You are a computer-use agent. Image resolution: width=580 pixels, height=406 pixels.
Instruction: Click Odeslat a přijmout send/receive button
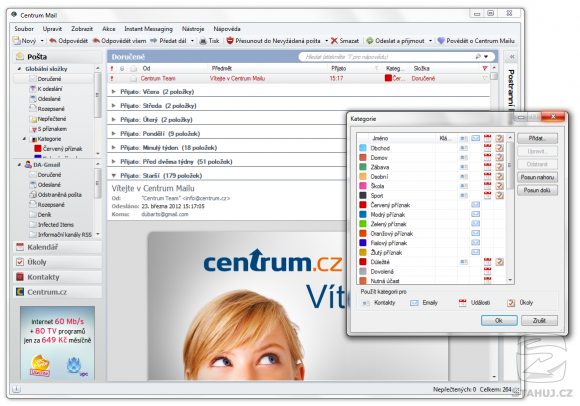395,41
